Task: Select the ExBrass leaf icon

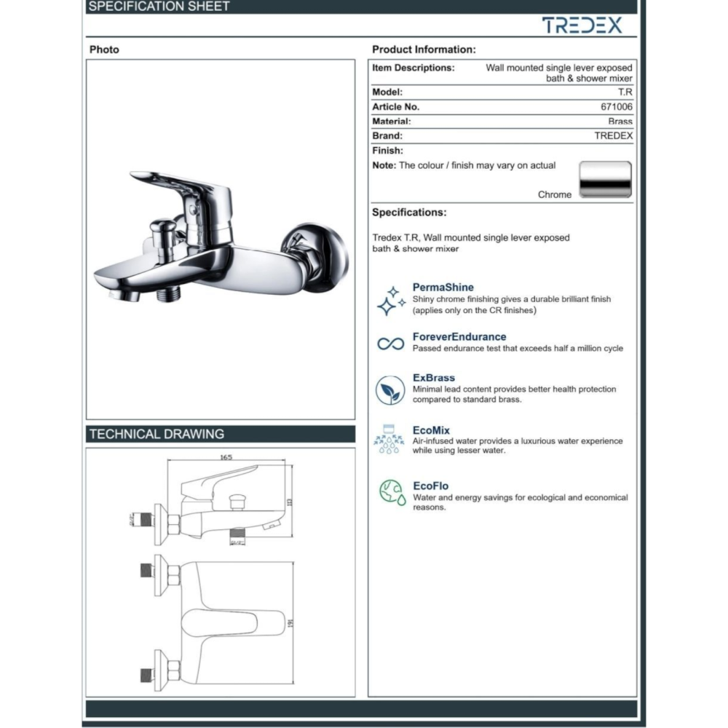Action: coord(390,391)
